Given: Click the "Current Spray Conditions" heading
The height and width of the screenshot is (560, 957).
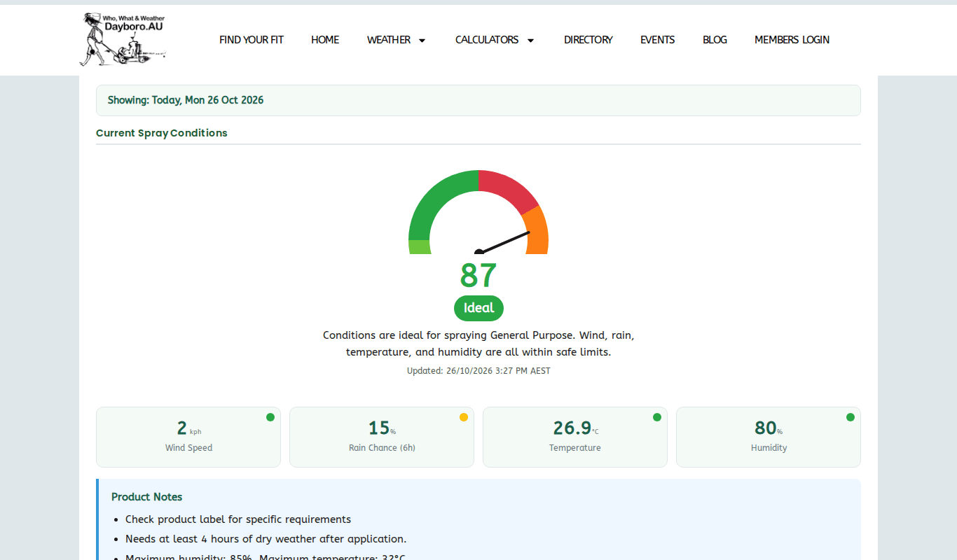Looking at the screenshot, I should pos(162,133).
